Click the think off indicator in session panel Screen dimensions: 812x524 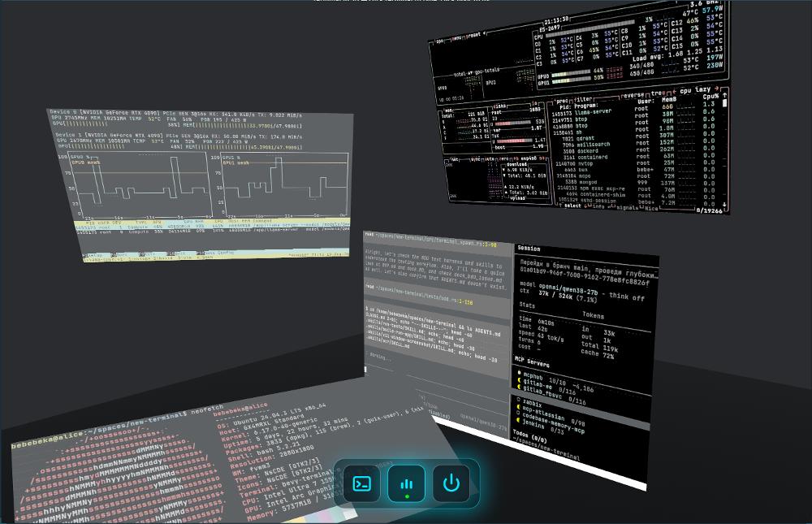point(627,297)
